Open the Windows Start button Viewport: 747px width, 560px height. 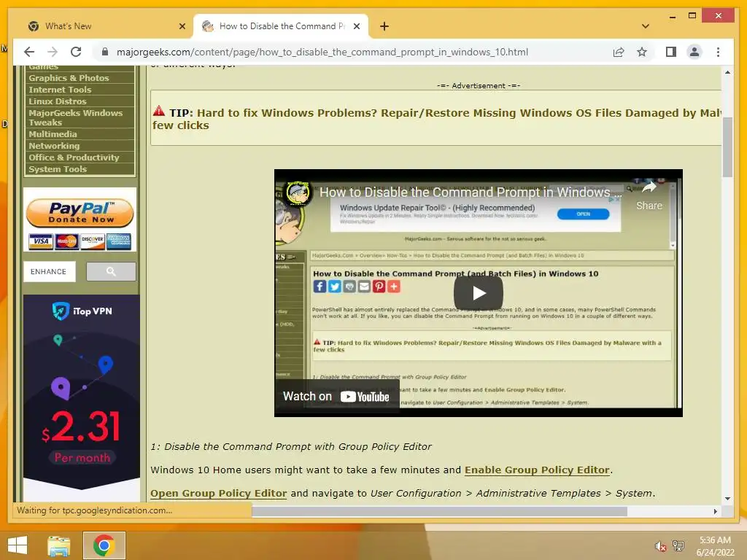point(18,545)
